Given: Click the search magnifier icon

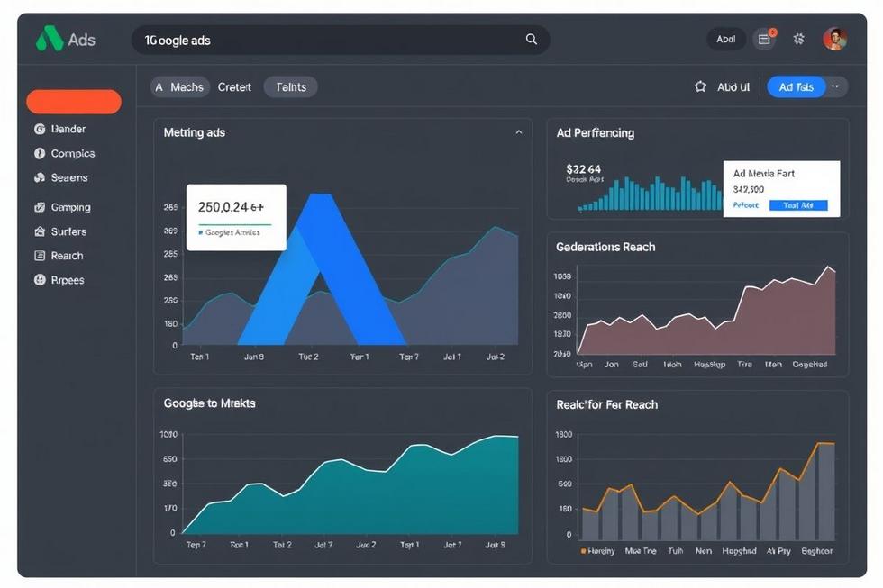Looking at the screenshot, I should click(532, 40).
